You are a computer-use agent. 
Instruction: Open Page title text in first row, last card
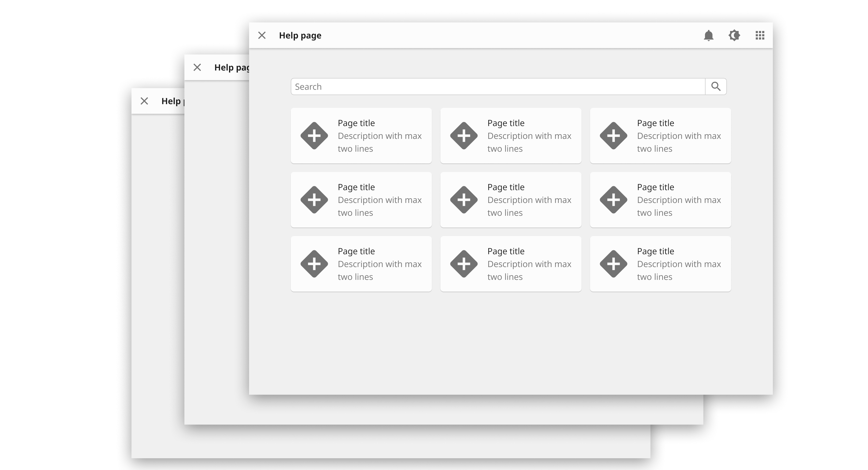[655, 123]
